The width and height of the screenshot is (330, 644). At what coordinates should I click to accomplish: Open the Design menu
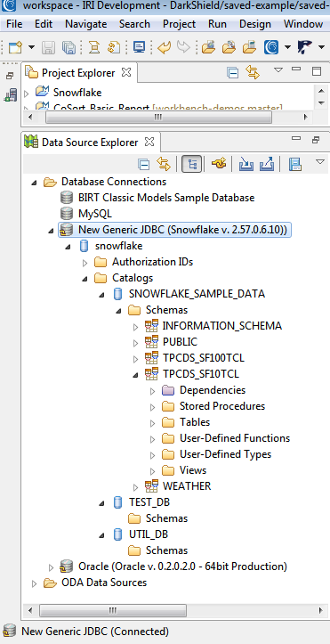coord(255,24)
